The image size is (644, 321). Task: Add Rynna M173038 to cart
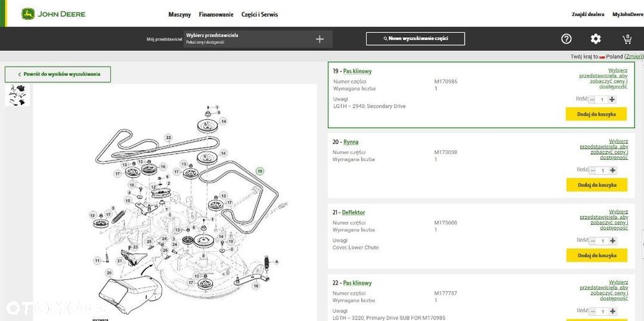coord(597,185)
